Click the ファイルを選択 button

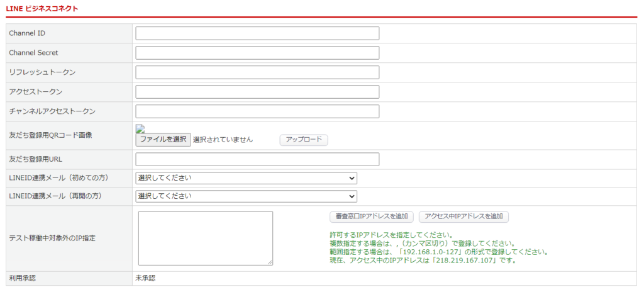163,140
